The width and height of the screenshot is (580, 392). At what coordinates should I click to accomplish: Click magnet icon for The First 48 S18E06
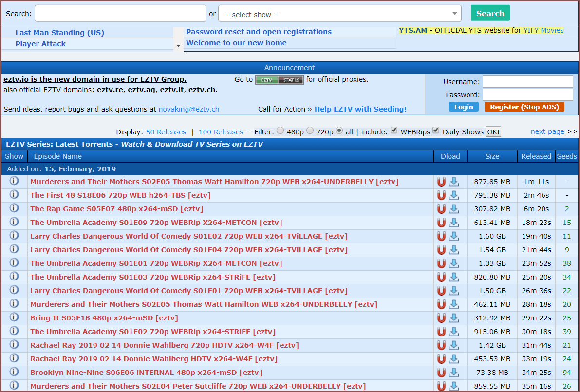pos(441,195)
